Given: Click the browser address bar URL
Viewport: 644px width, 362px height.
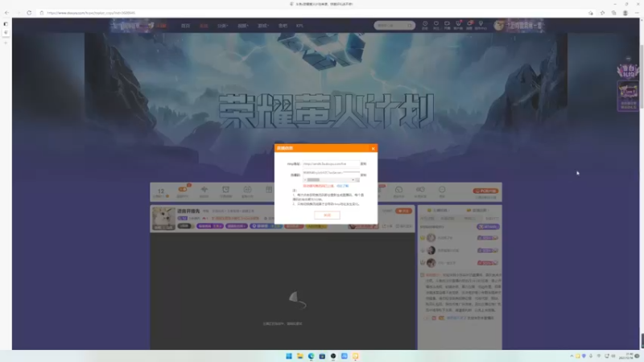Looking at the screenshot, I should (x=91, y=13).
